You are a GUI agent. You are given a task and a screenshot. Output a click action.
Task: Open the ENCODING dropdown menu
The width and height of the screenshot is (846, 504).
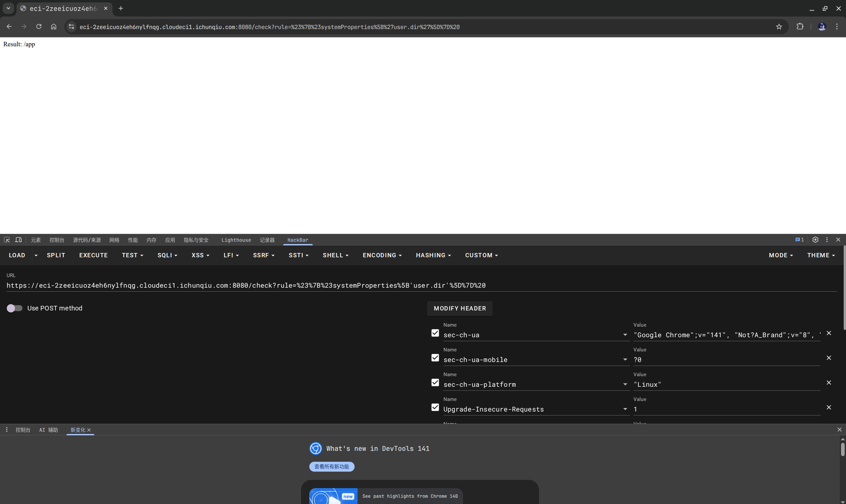pos(382,255)
